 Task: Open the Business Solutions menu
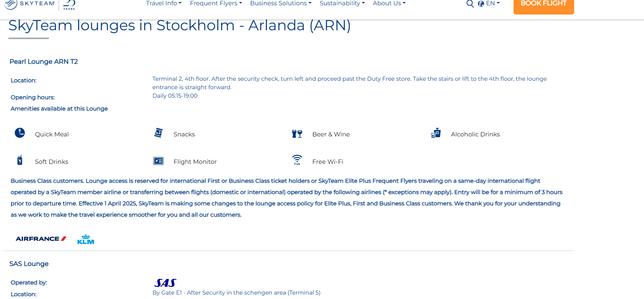[x=281, y=3]
